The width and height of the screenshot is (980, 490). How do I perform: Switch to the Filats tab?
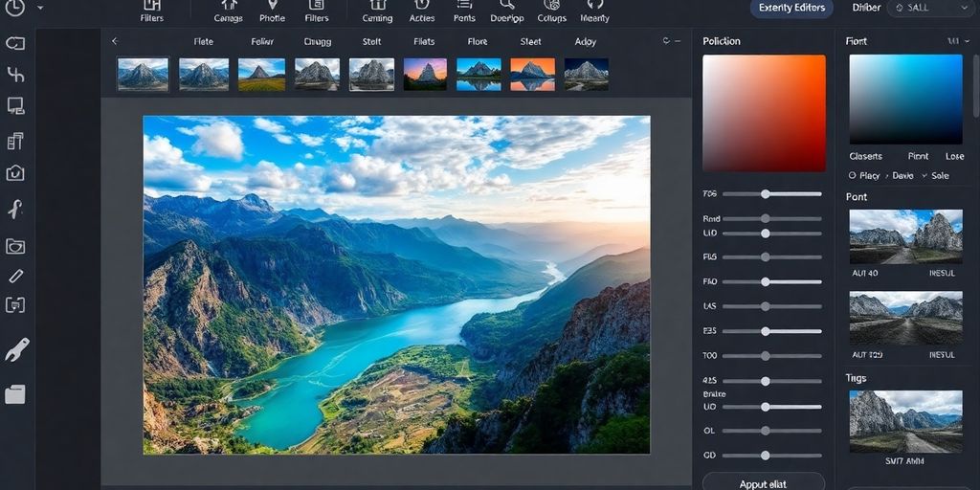[424, 42]
